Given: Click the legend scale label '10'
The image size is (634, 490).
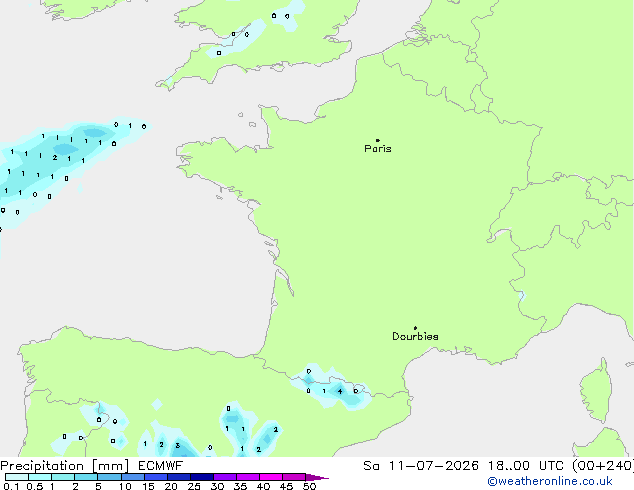Looking at the screenshot, I should (x=125, y=486).
